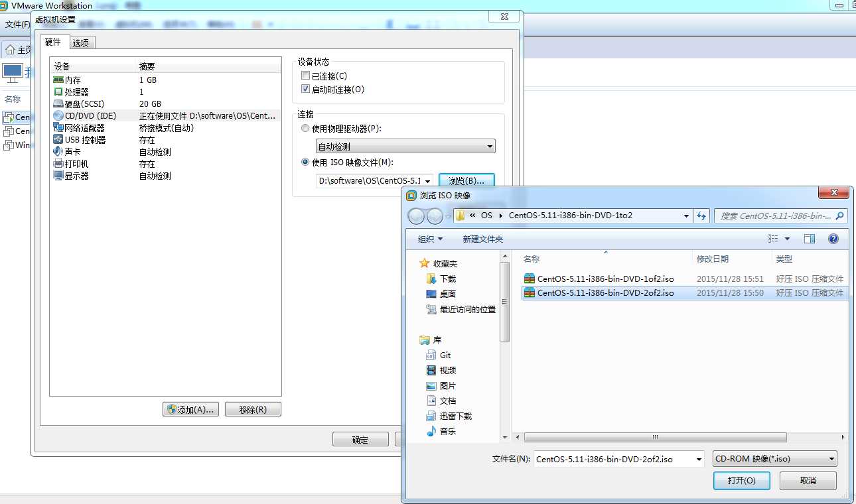The height and width of the screenshot is (504, 856).
Task: Click the 添加(A)... add button
Action: coord(190,410)
